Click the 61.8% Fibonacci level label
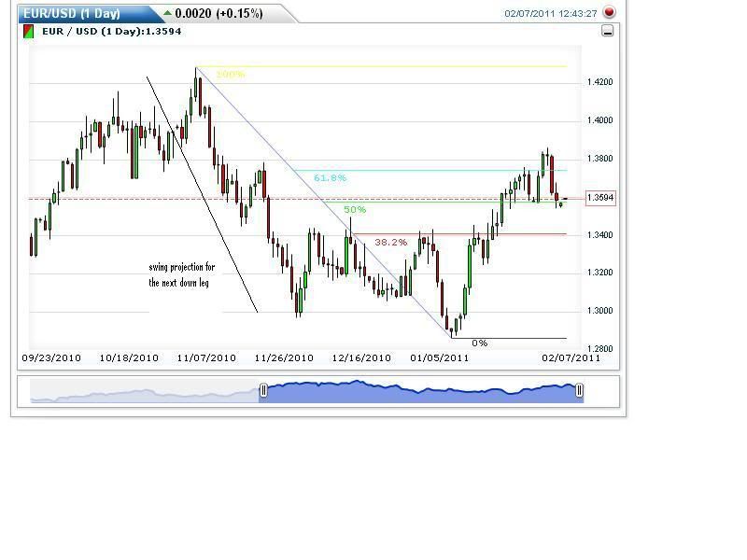Screen dimensions: 747x560 tap(330, 178)
